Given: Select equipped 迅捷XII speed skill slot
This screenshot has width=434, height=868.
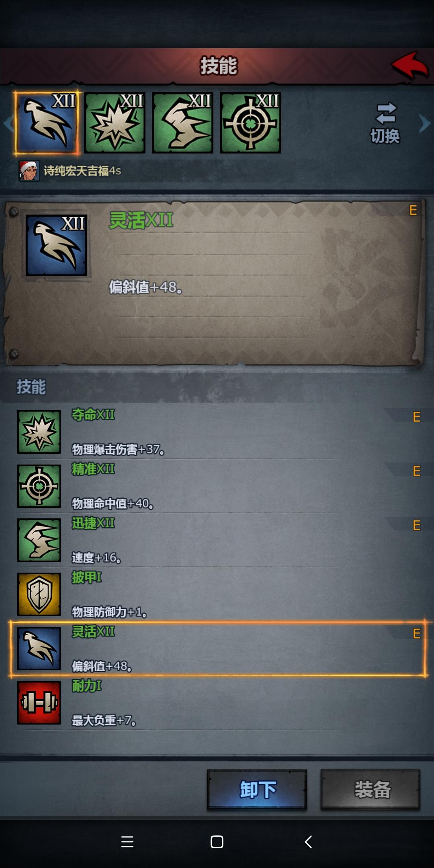Looking at the screenshot, I should pos(183,123).
